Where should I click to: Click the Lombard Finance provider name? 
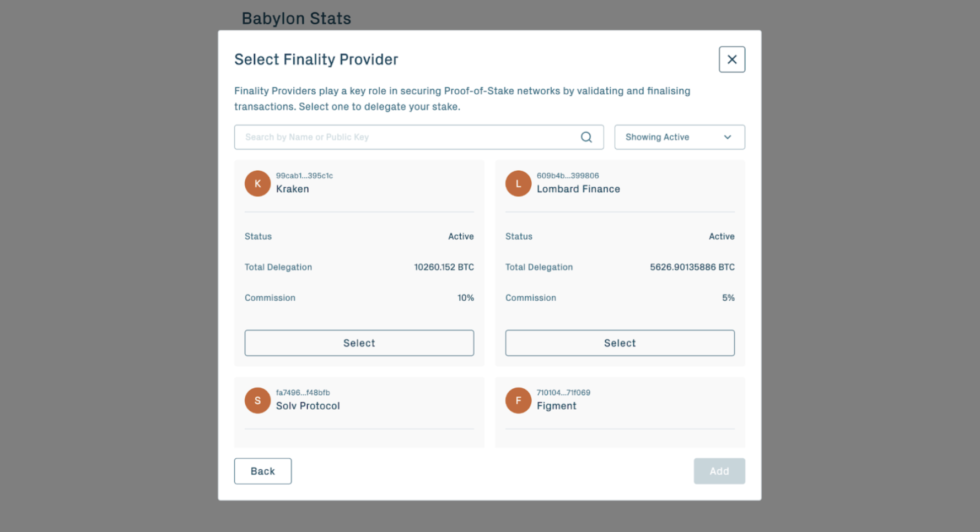tap(578, 189)
